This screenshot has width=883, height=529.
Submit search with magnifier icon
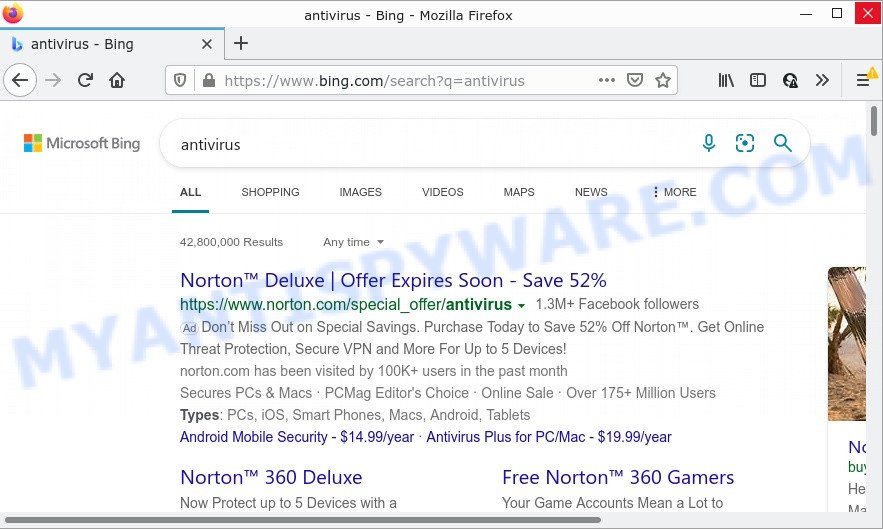pyautogui.click(x=782, y=143)
